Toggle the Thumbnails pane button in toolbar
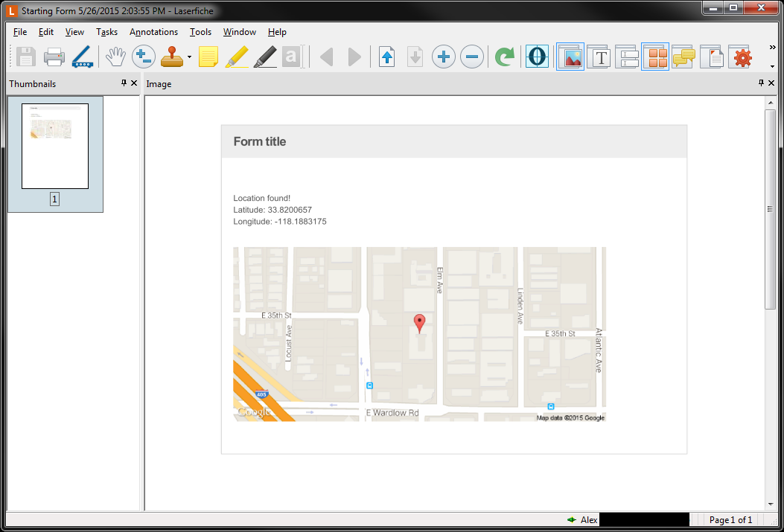 click(655, 57)
